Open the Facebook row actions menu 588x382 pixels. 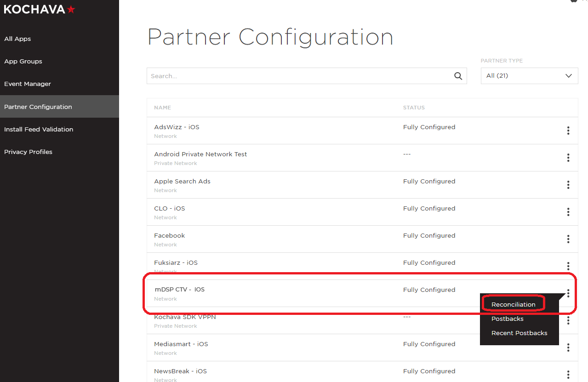click(568, 239)
